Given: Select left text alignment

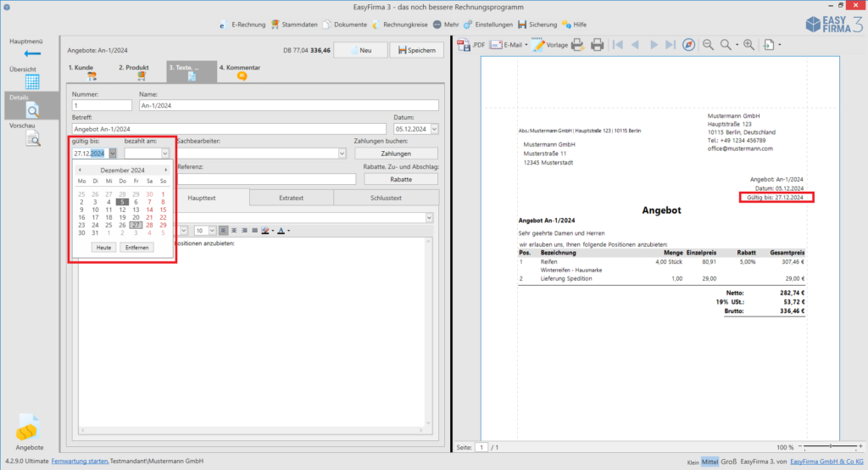Looking at the screenshot, I should pos(223,231).
